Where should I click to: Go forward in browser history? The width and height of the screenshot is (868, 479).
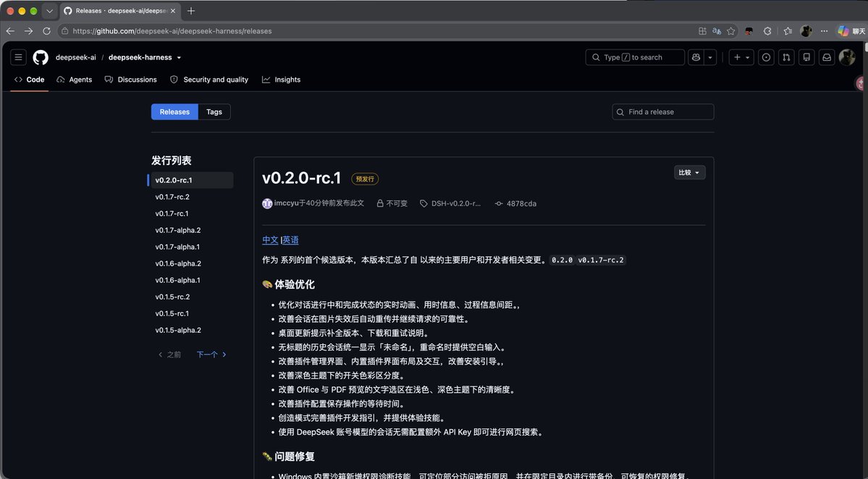(x=28, y=31)
